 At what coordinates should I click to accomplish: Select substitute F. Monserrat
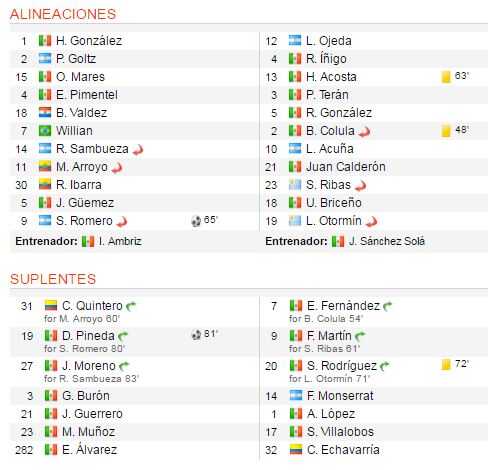[340, 396]
